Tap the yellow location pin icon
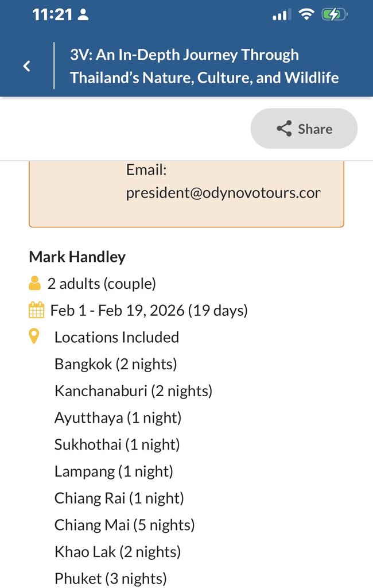 pyautogui.click(x=34, y=337)
